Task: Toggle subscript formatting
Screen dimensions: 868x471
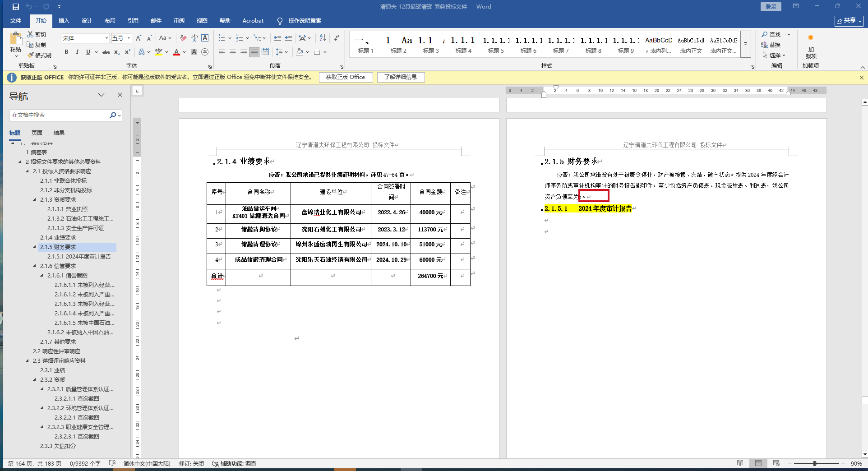Action: (x=117, y=52)
